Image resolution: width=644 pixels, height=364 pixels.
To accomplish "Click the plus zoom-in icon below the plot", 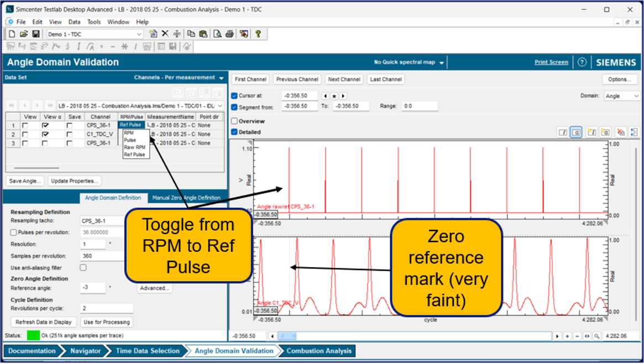I will (567, 336).
